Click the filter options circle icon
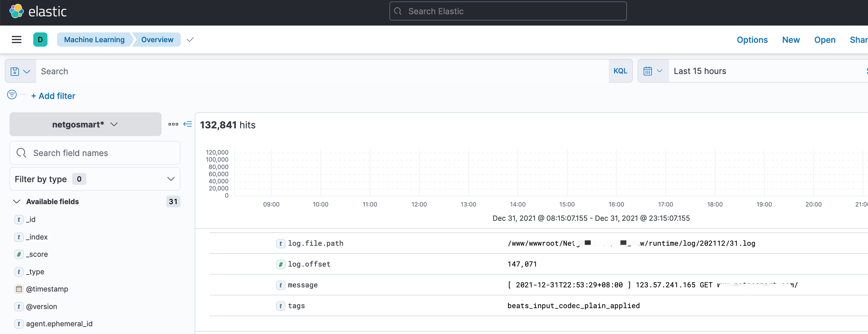Viewport: 868px width, 334px height. tap(12, 95)
